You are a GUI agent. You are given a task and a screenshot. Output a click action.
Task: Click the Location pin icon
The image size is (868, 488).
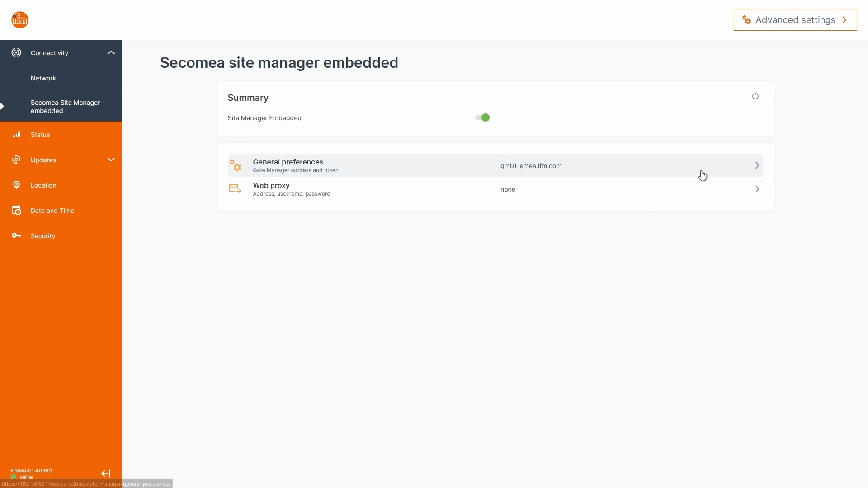pos(16,185)
